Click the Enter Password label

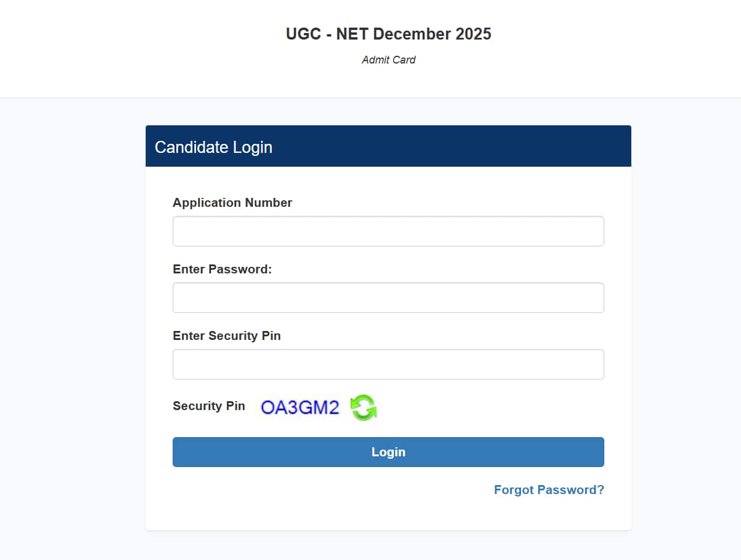222,269
